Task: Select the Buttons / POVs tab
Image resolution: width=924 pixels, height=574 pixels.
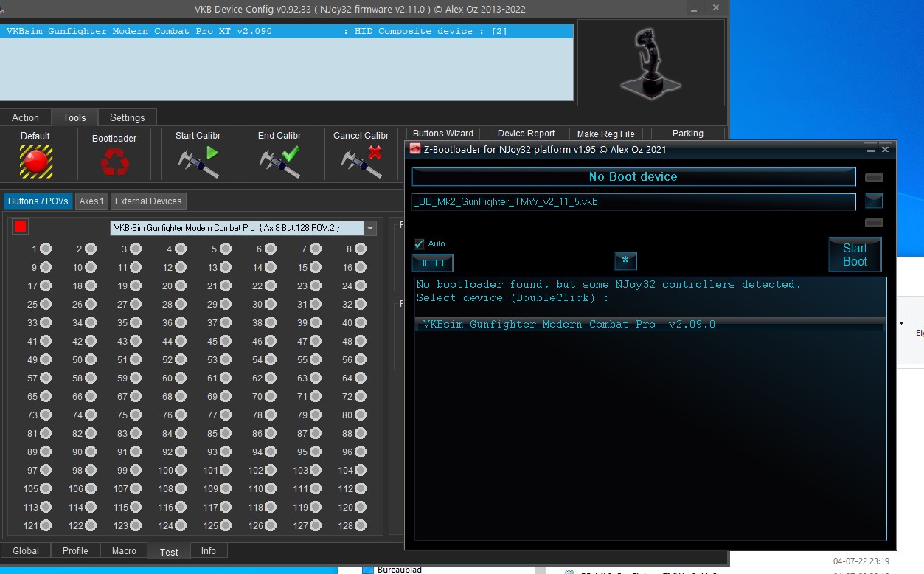Action: [x=38, y=201]
